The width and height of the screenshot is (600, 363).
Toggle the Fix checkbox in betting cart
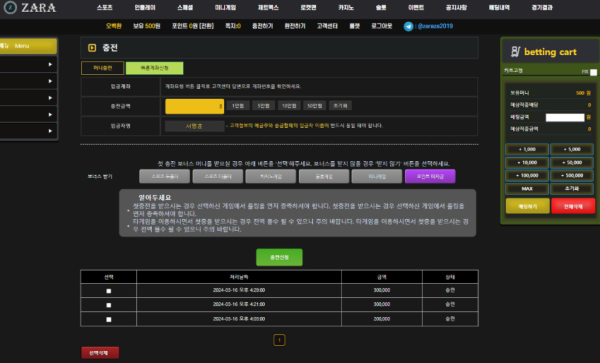593,72
